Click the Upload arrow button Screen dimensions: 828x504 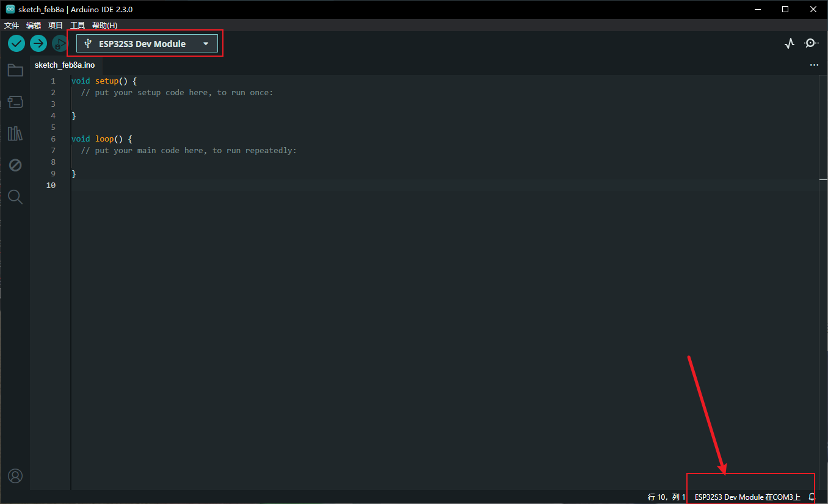coord(38,43)
